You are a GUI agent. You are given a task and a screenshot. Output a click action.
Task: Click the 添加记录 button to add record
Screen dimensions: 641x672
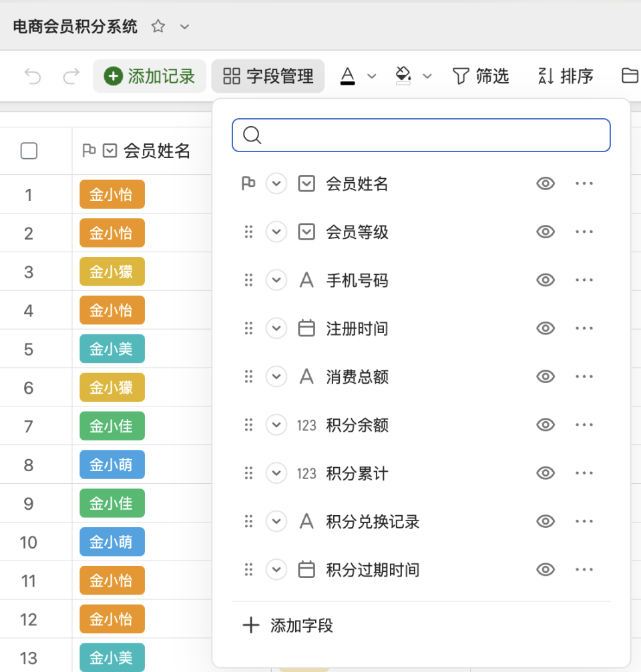149,76
